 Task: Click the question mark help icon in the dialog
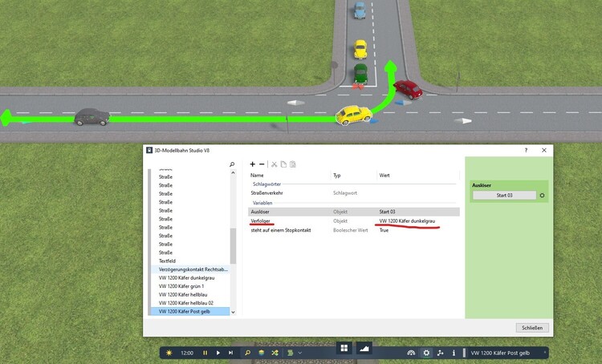pyautogui.click(x=526, y=150)
